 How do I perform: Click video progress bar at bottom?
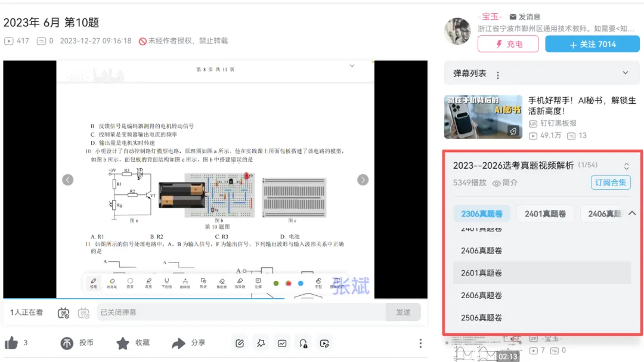pyautogui.click(x=215, y=298)
